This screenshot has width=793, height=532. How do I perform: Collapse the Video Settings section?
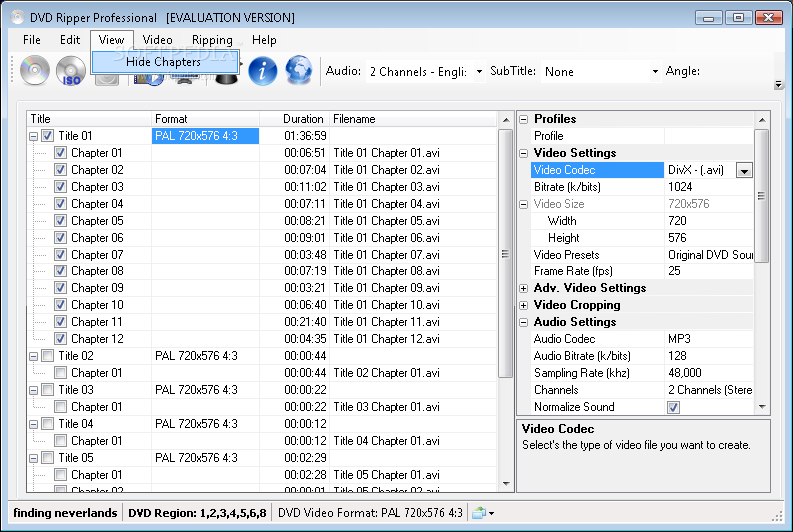pyautogui.click(x=524, y=153)
